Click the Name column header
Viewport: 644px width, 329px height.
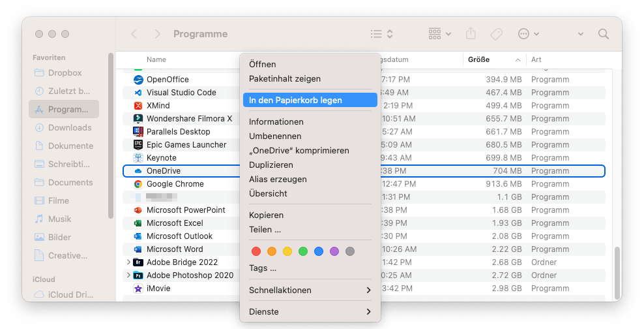tap(156, 59)
